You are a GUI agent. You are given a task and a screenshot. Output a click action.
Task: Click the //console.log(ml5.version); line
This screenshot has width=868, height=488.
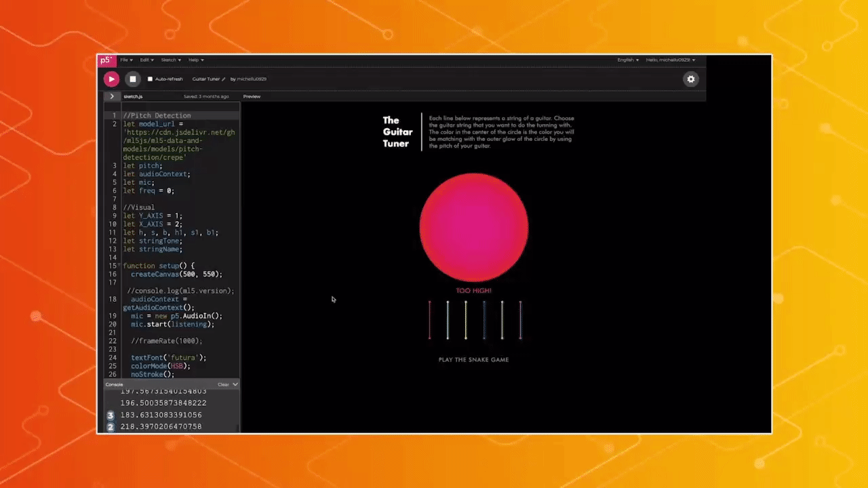click(180, 291)
